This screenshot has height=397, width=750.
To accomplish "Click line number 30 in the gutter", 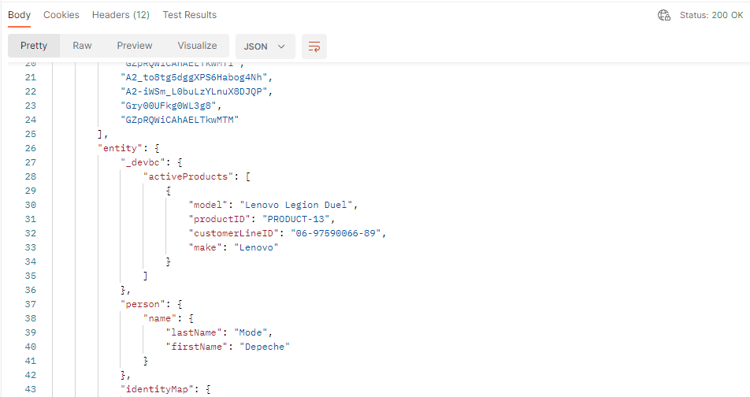I will coord(31,205).
